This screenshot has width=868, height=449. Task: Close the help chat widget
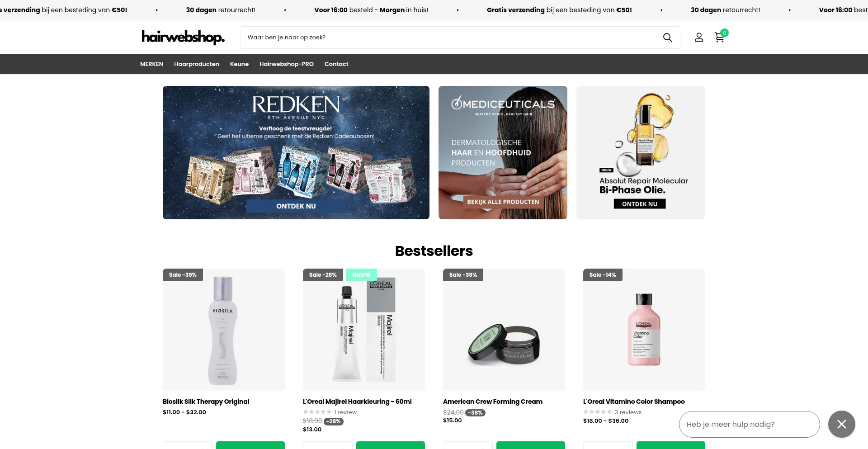(x=841, y=424)
